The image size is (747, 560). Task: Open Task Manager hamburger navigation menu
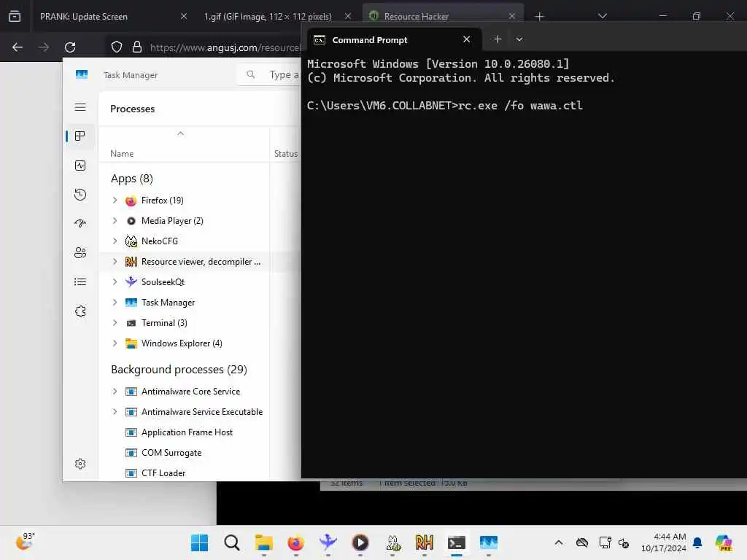[x=80, y=107]
